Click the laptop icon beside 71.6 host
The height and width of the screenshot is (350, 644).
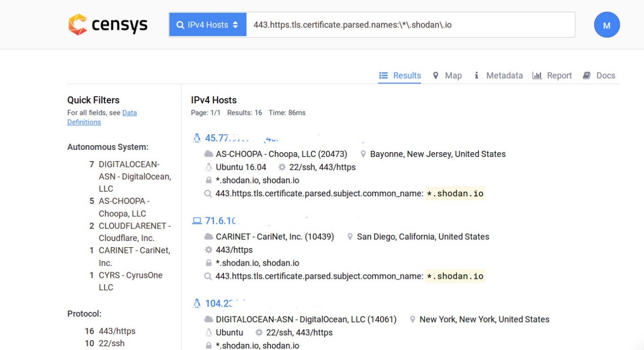click(x=196, y=221)
